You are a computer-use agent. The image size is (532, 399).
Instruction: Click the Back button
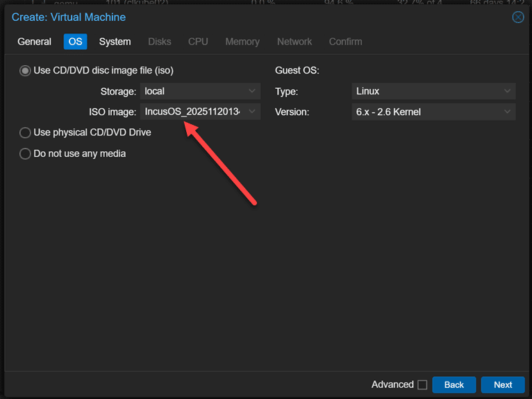click(454, 384)
